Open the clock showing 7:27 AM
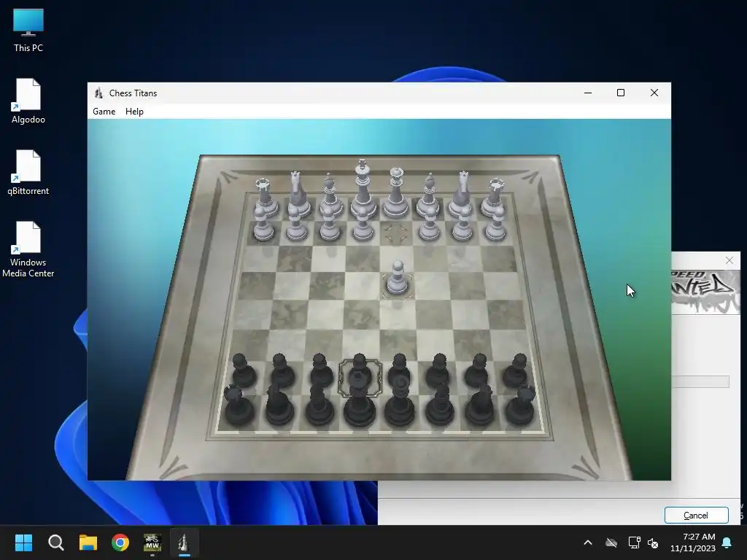Viewport: 747px width, 560px height. 693,542
